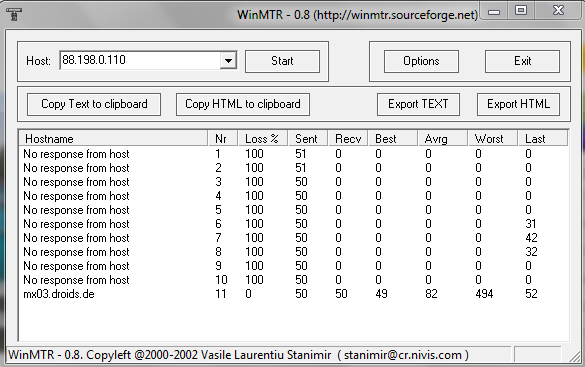Image resolution: width=585 pixels, height=367 pixels.
Task: Select hop 6 'No response from host' row
Action: point(294,224)
